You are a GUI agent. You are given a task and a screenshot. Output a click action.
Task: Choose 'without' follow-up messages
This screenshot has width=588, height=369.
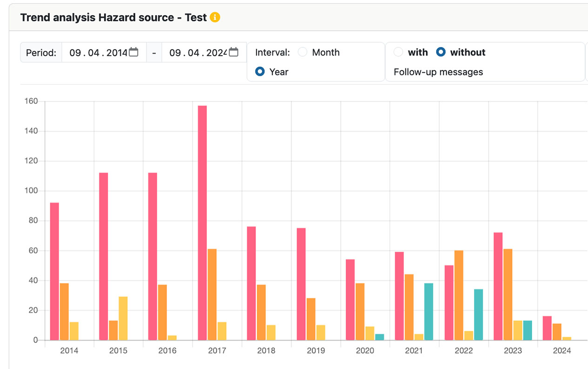[x=441, y=53]
